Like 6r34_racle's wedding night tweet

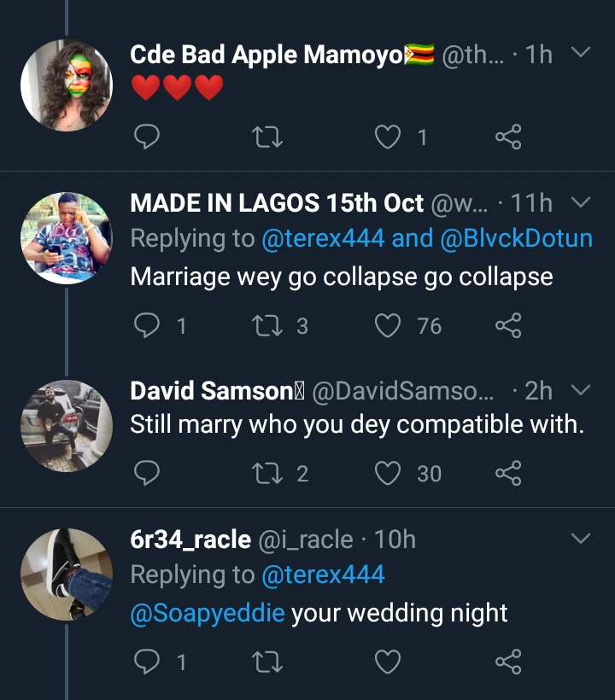point(389,662)
